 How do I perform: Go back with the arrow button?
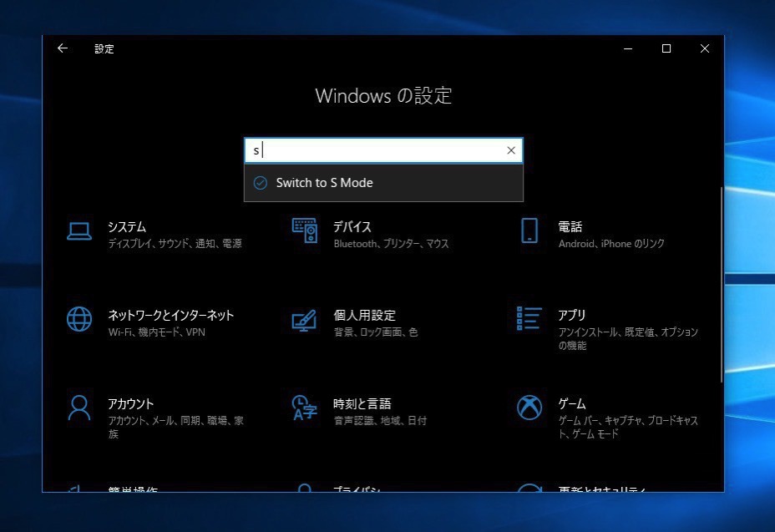pos(63,48)
